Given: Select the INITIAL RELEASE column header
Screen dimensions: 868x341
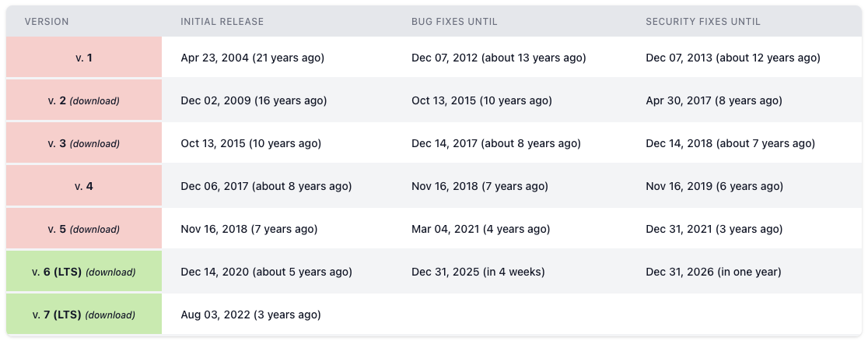Looking at the screenshot, I should (222, 22).
